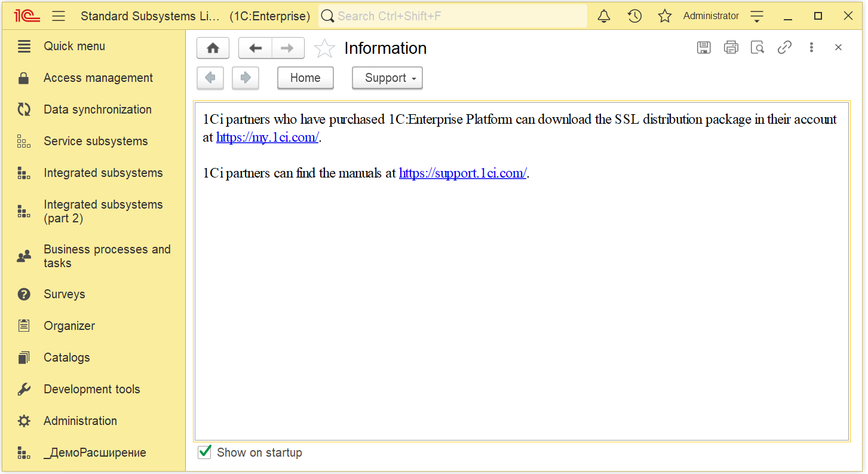Add Information page to favorites star

pos(324,48)
